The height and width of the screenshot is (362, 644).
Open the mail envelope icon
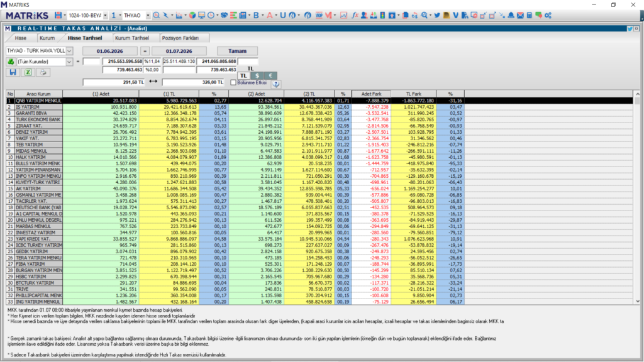click(x=520, y=15)
